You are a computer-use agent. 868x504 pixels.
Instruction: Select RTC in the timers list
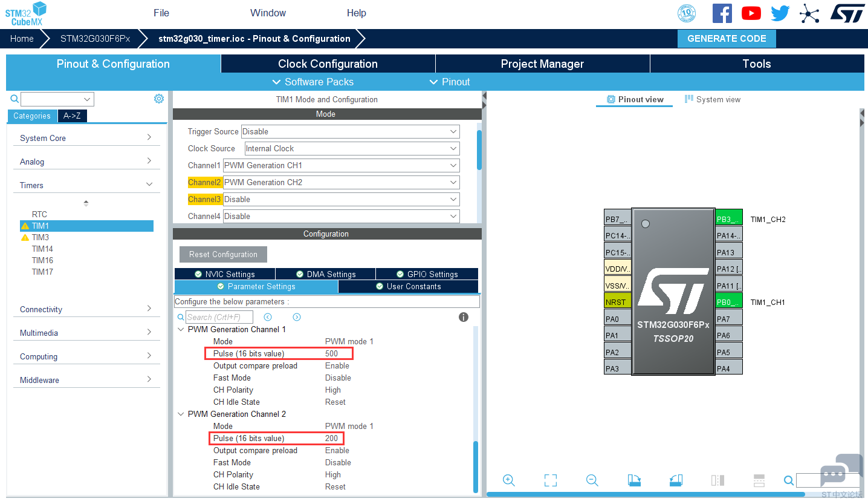pos(39,214)
